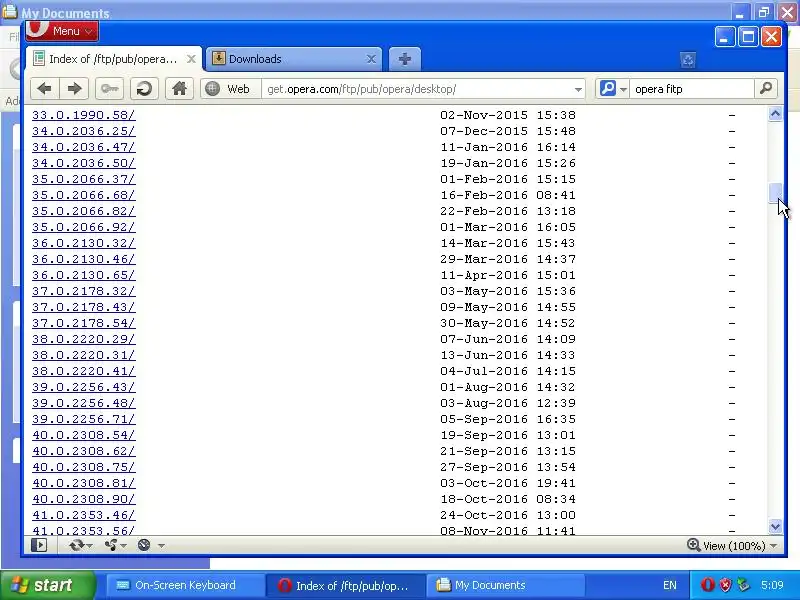Open the closed tabs trash icon

(x=687, y=60)
